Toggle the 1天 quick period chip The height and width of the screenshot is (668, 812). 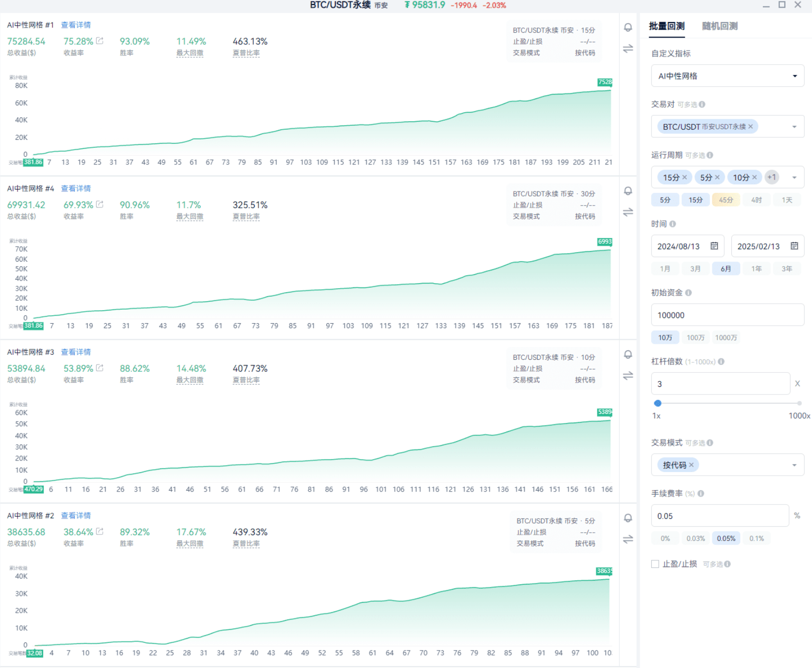787,200
